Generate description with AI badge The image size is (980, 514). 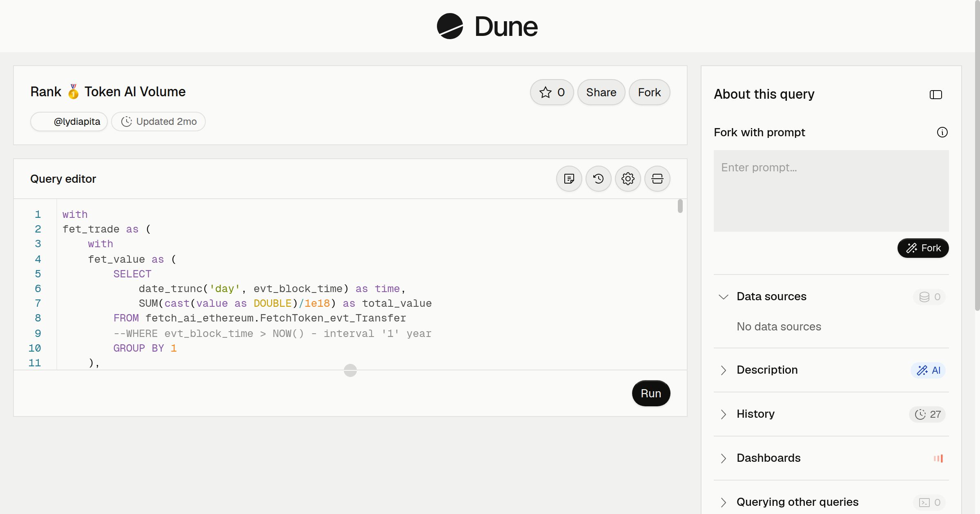(928, 370)
